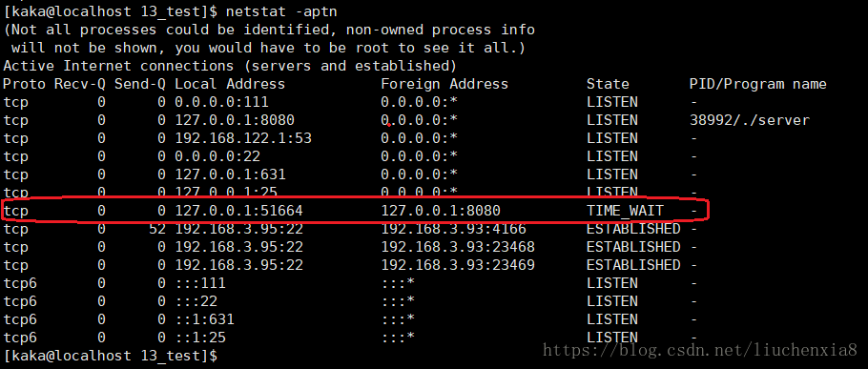Viewport: 868px width, 369px height.
Task: Click the typed command "netstat -aptn"
Action: (281, 10)
